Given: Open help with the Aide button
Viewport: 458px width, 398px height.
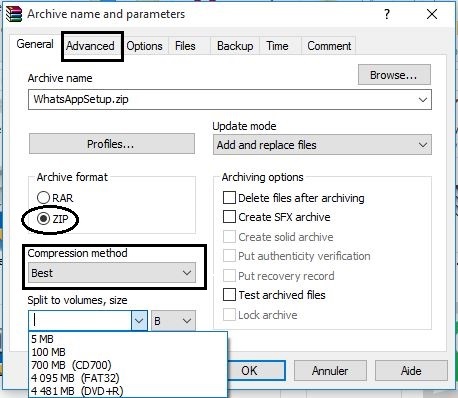Looking at the screenshot, I should [x=411, y=371].
